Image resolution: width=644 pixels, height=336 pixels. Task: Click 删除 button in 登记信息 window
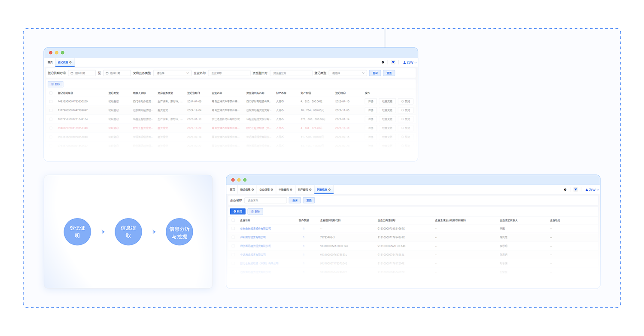[x=55, y=84]
